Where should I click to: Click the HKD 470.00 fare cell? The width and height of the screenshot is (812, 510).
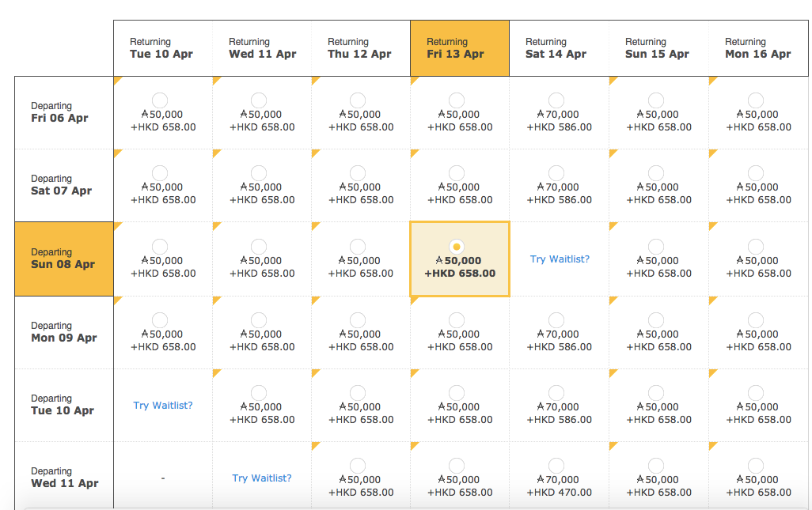559,493
